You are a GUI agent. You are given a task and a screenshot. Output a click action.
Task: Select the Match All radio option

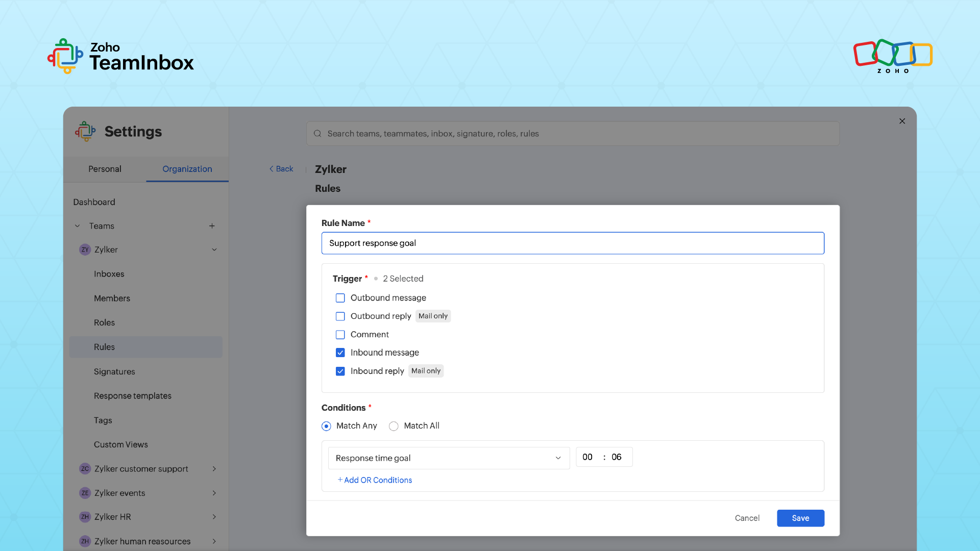pyautogui.click(x=394, y=426)
